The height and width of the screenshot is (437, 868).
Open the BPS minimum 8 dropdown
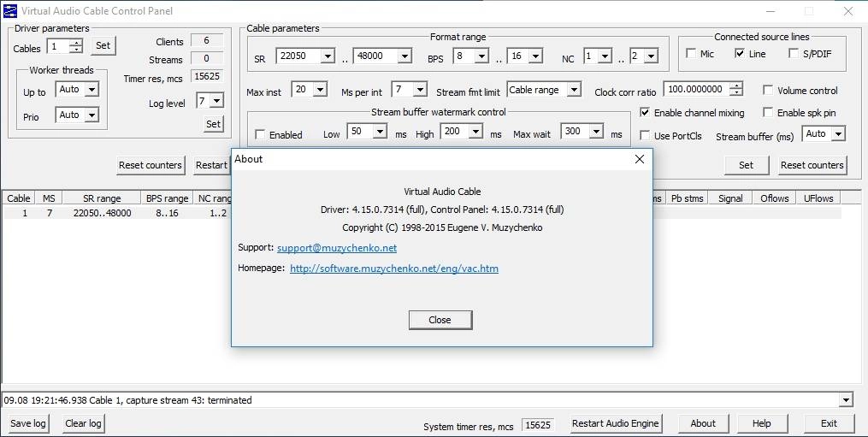click(x=481, y=56)
